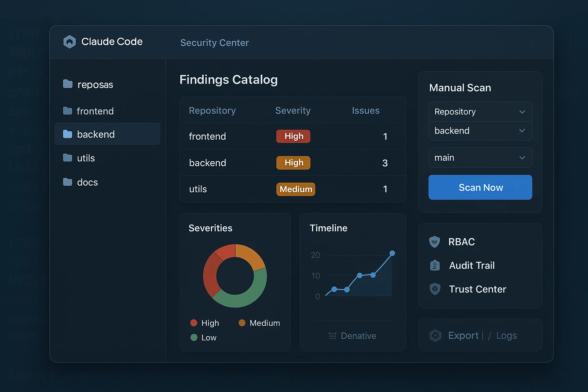The width and height of the screenshot is (588, 392).
Task: Click the backend folder icon in sidebar
Action: [67, 134]
